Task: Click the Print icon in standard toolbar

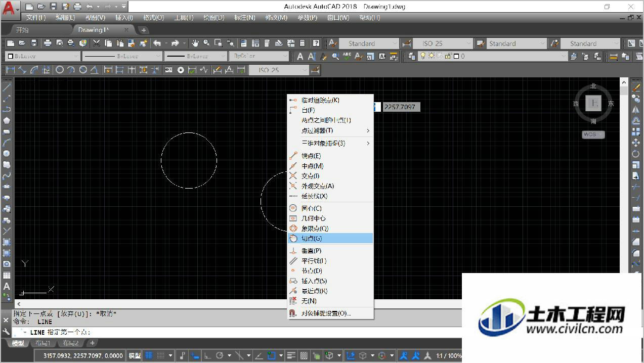Action: point(47,43)
